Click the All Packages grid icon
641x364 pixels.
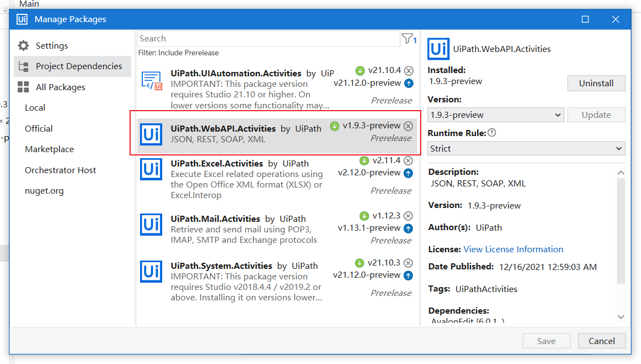pyautogui.click(x=23, y=87)
